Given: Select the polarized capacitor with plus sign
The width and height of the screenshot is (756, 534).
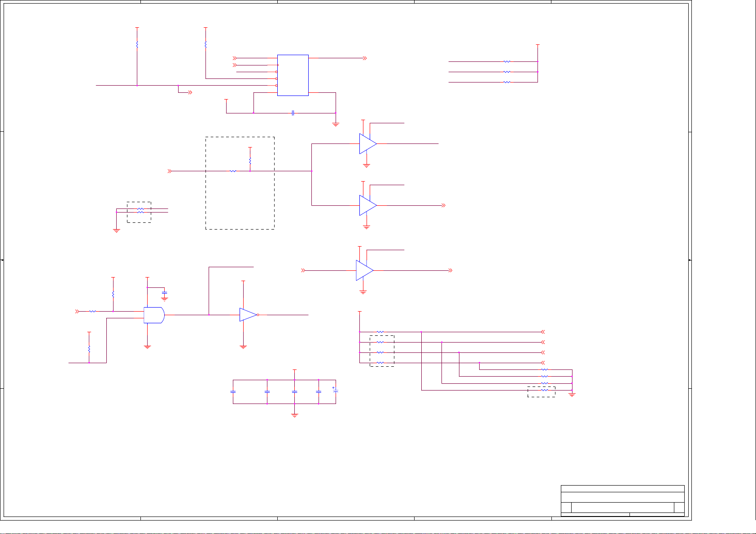Looking at the screenshot, I should click(335, 391).
